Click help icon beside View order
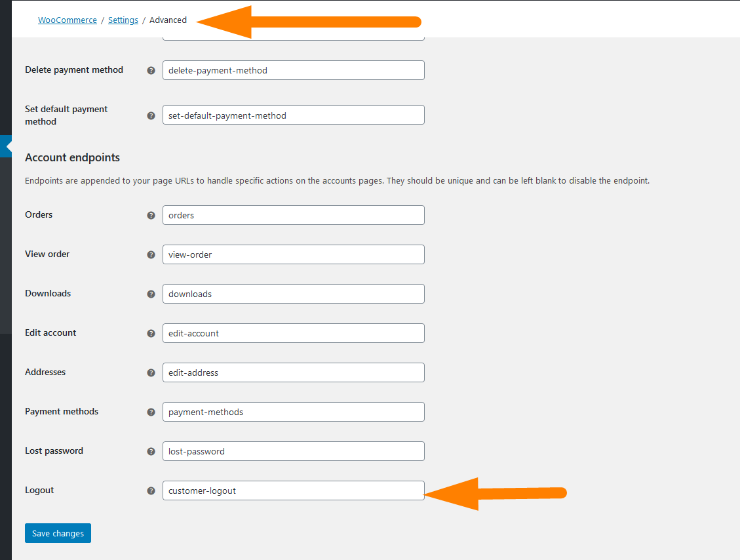Screen dimensions: 740x560 tap(151, 254)
